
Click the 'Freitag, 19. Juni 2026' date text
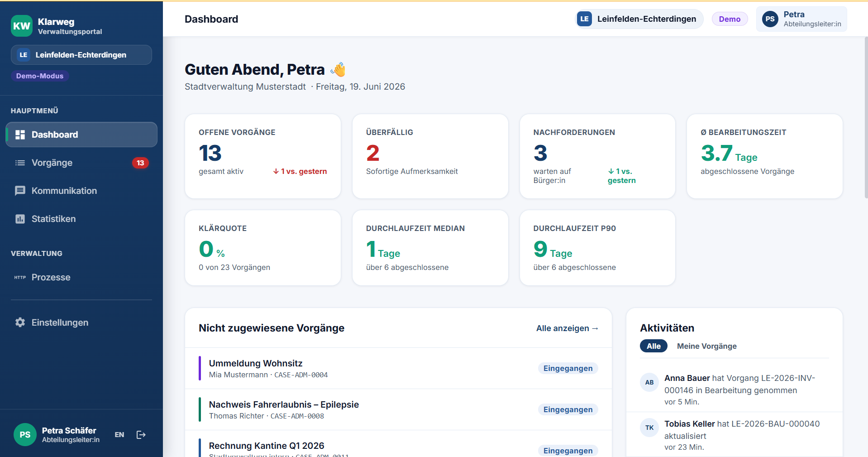360,87
